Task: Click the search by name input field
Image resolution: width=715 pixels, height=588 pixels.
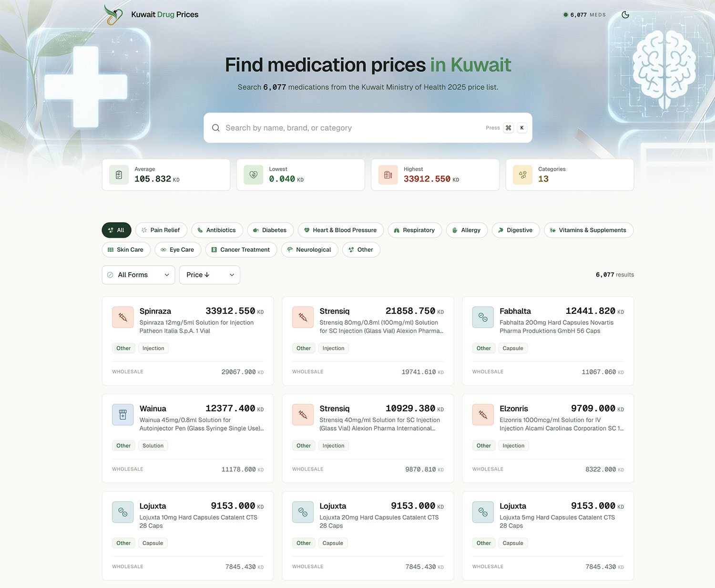Action: [353, 128]
